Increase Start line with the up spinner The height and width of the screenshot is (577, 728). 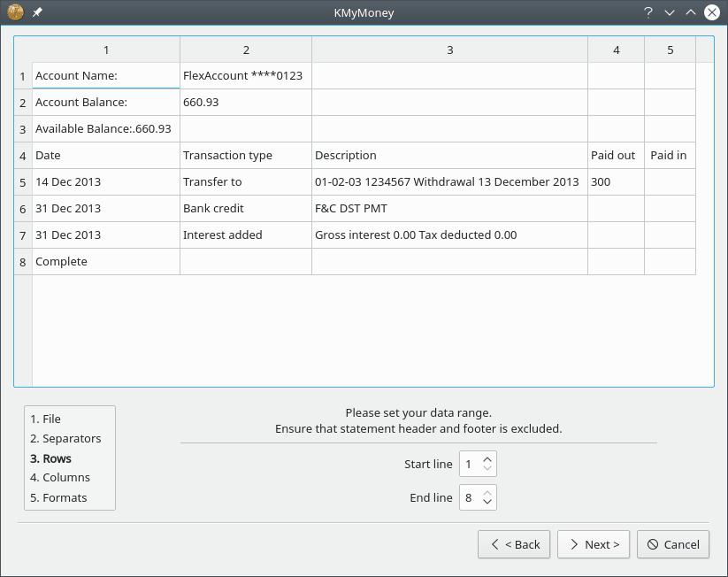click(x=487, y=458)
